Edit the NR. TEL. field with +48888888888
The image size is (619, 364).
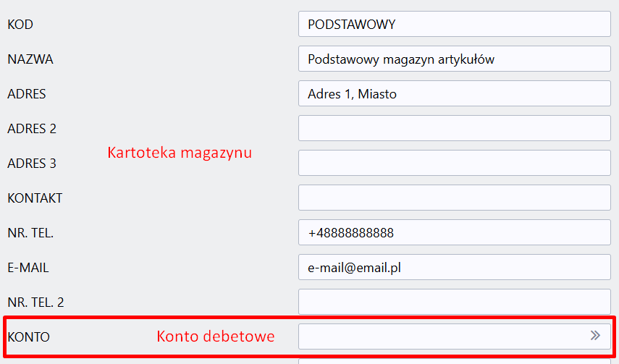tap(455, 232)
